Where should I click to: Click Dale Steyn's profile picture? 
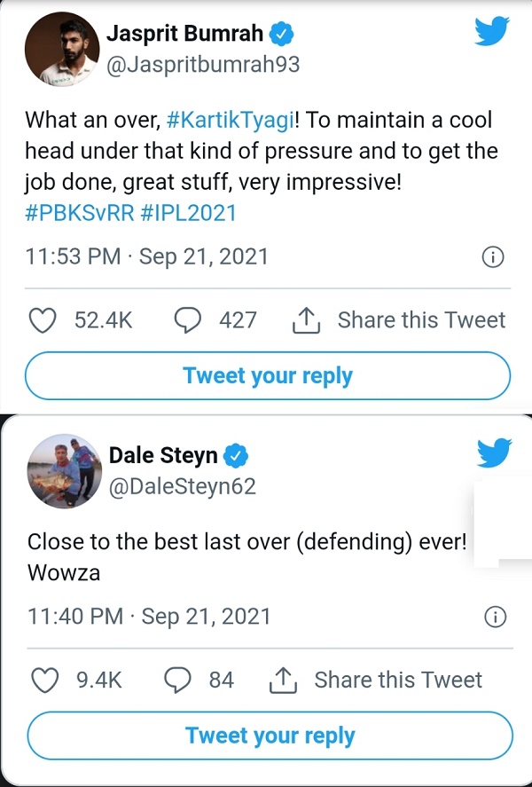64,471
